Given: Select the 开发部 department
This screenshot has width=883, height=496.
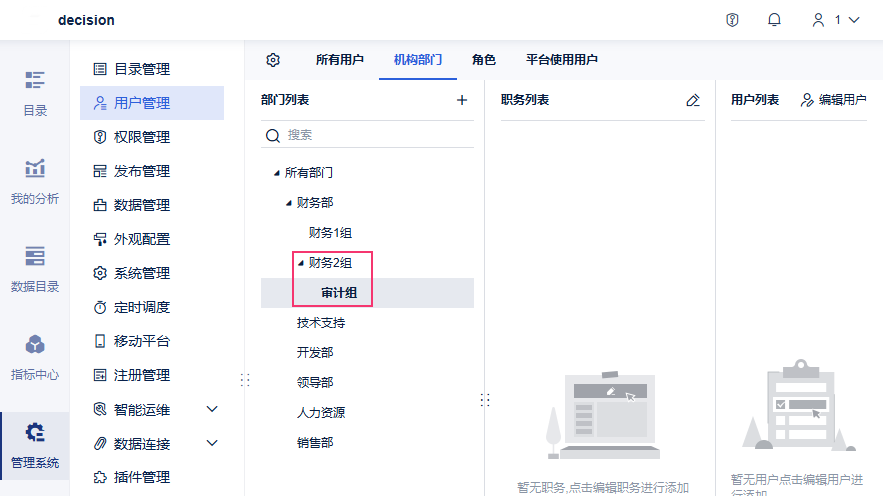Looking at the screenshot, I should tap(315, 353).
